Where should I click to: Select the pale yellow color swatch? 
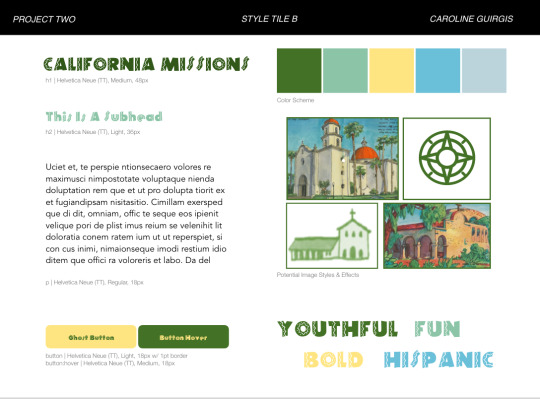(x=392, y=71)
